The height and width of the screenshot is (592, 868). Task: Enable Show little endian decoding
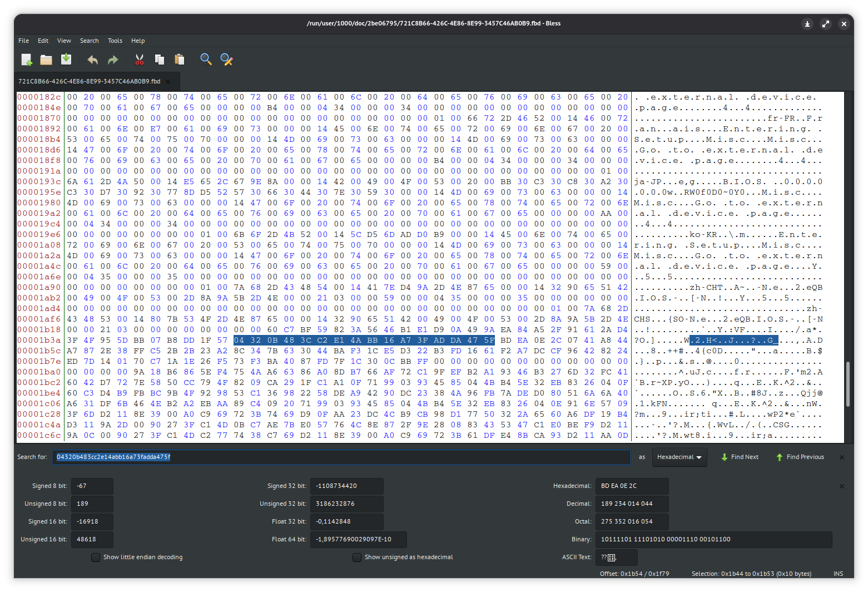pos(96,557)
